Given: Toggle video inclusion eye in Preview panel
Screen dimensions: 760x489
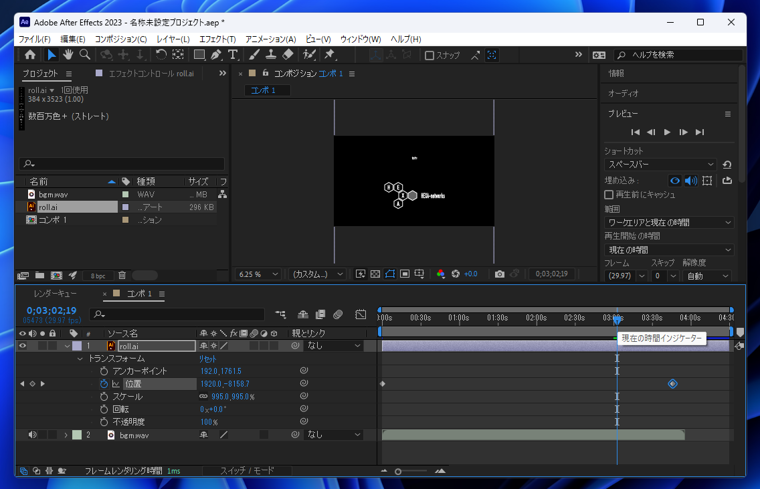Looking at the screenshot, I should click(x=675, y=181).
